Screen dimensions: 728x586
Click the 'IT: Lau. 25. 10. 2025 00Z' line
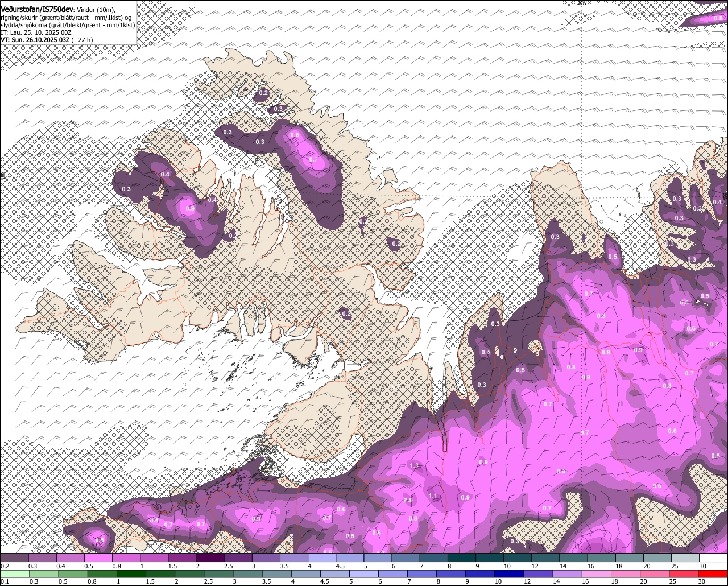point(36,33)
